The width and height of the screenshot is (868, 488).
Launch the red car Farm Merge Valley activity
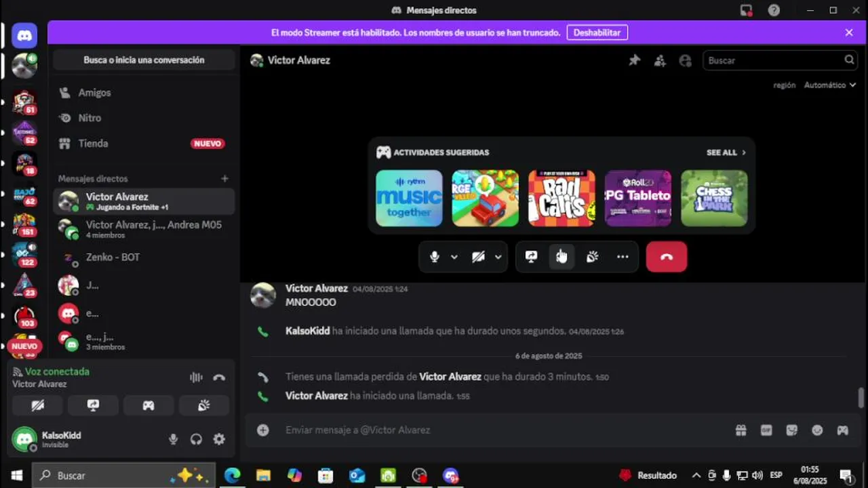pos(485,198)
